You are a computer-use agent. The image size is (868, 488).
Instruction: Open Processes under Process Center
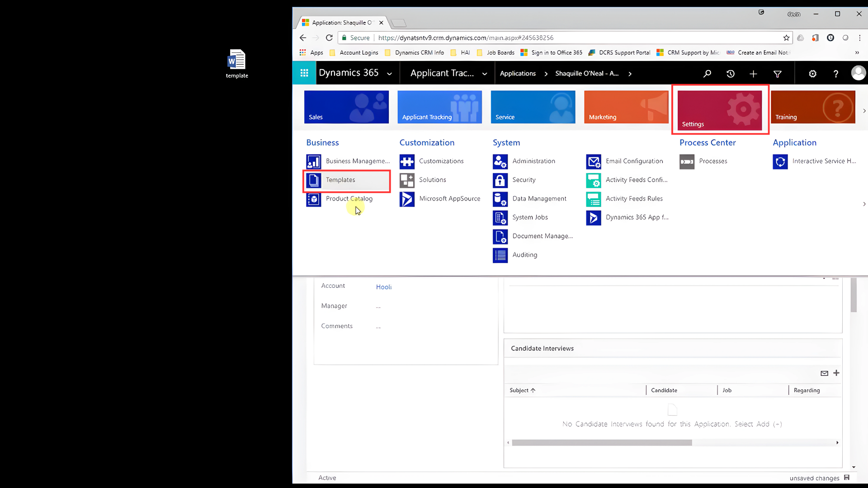point(704,161)
